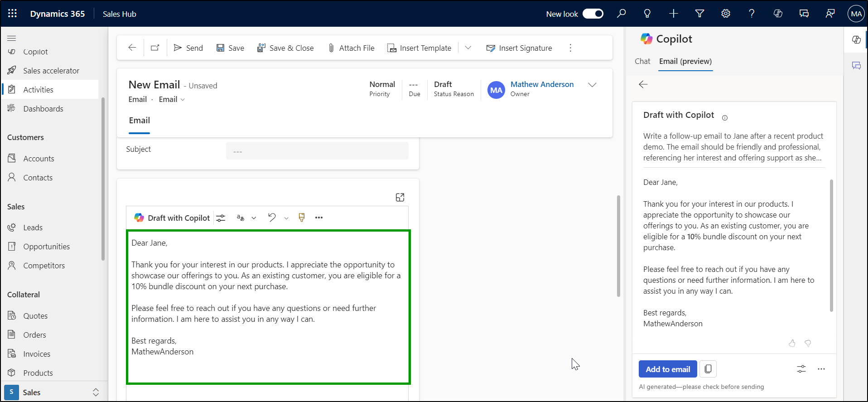Open the Dynamics 365 app launcher grid
868x402 pixels.
pos(12,14)
